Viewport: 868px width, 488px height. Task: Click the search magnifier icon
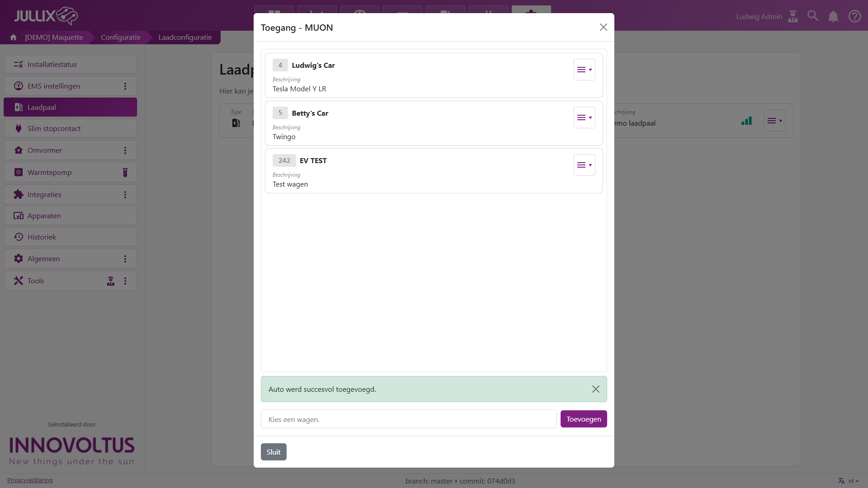click(813, 16)
